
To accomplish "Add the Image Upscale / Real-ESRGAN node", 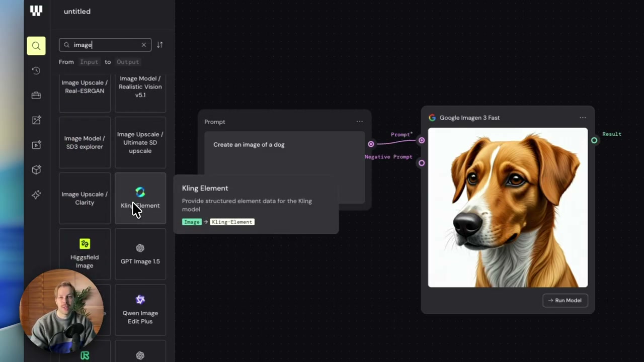I will point(85,93).
